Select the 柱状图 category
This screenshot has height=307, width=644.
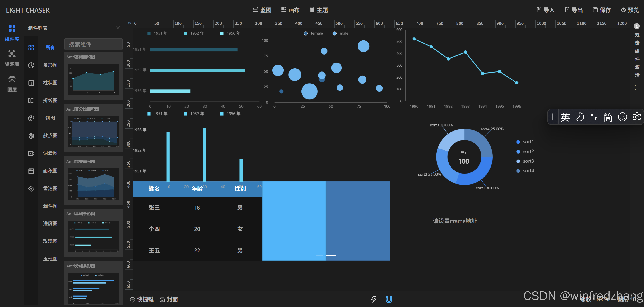click(50, 83)
